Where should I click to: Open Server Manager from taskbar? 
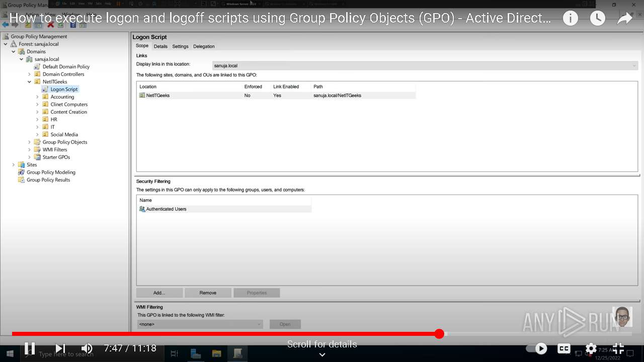[196, 353]
